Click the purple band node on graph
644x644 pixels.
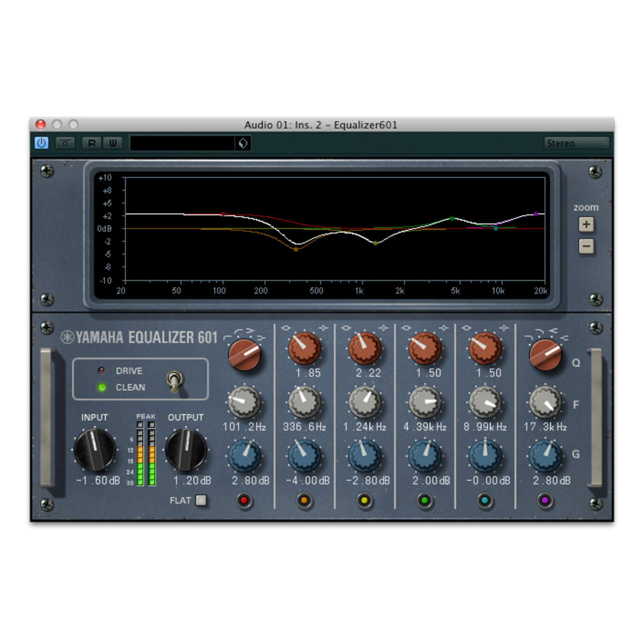536,214
